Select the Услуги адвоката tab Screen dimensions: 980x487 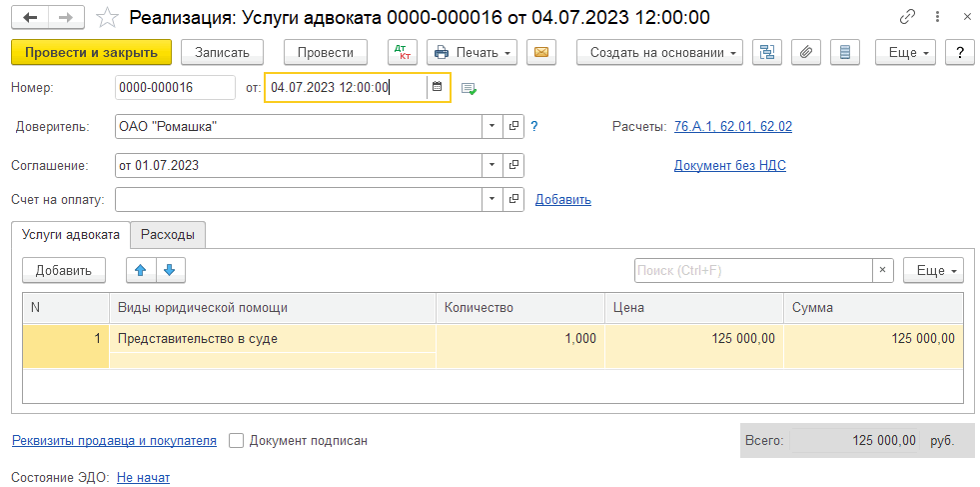pos(71,235)
